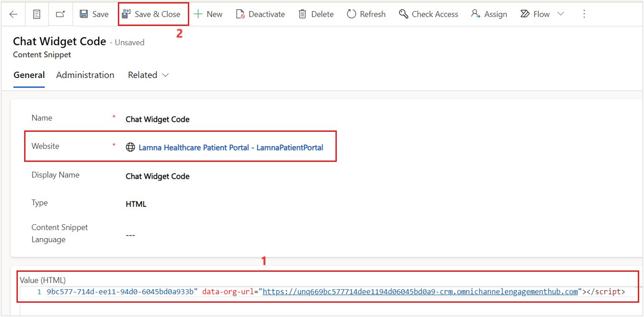The height and width of the screenshot is (317, 644).
Task: Click the globe icon beside Website value
Action: coord(130,147)
